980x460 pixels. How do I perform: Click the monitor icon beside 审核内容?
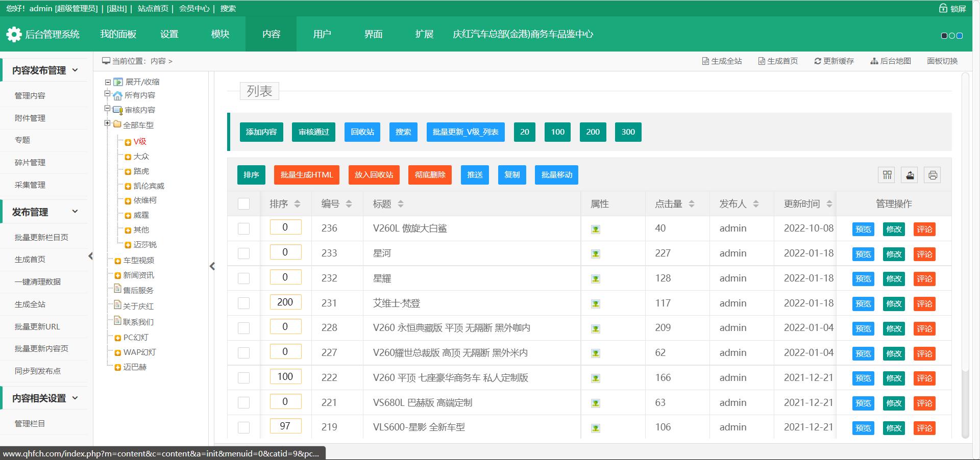(117, 110)
